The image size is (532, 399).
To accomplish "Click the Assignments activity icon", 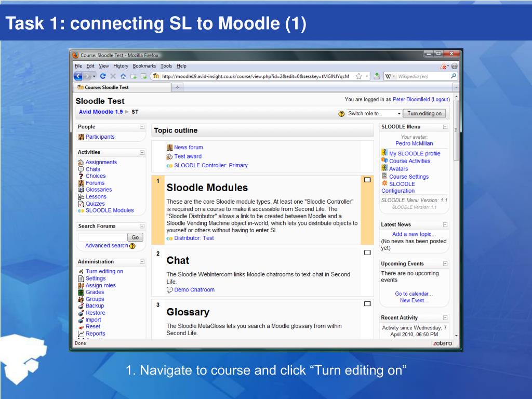I will click(x=81, y=163).
